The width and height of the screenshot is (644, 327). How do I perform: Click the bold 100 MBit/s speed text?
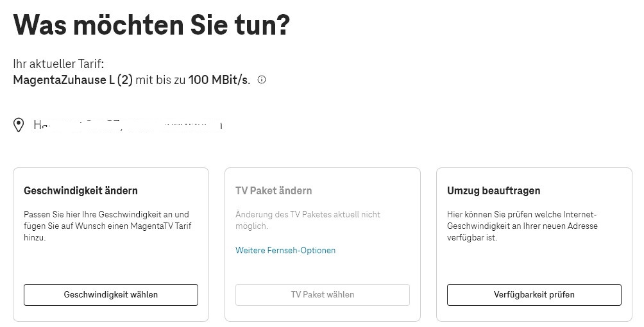[219, 80]
